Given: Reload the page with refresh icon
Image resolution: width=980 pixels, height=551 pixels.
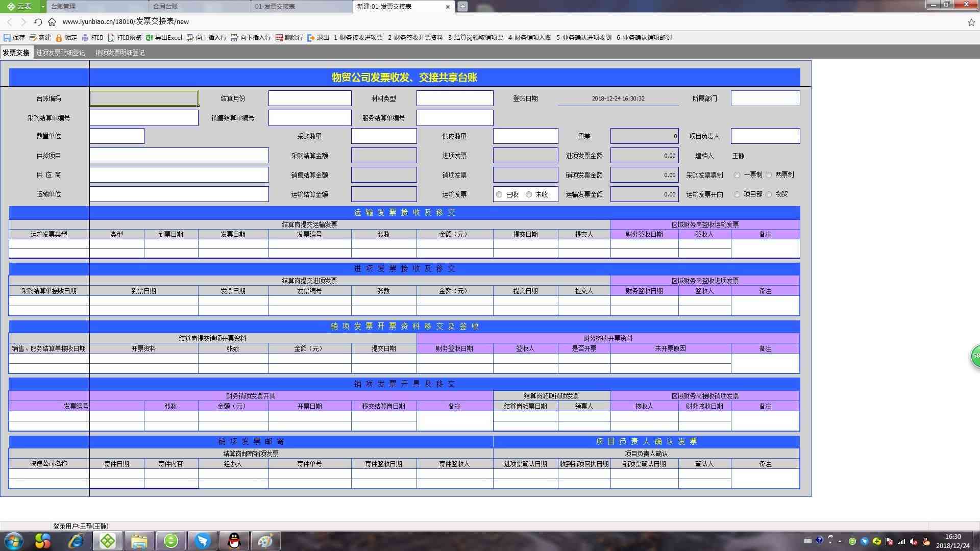Looking at the screenshot, I should (x=38, y=22).
